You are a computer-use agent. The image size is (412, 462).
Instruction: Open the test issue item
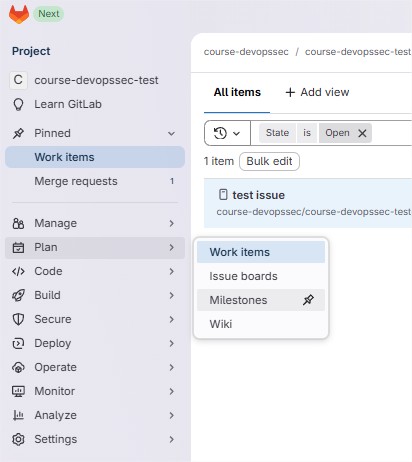pyautogui.click(x=258, y=195)
